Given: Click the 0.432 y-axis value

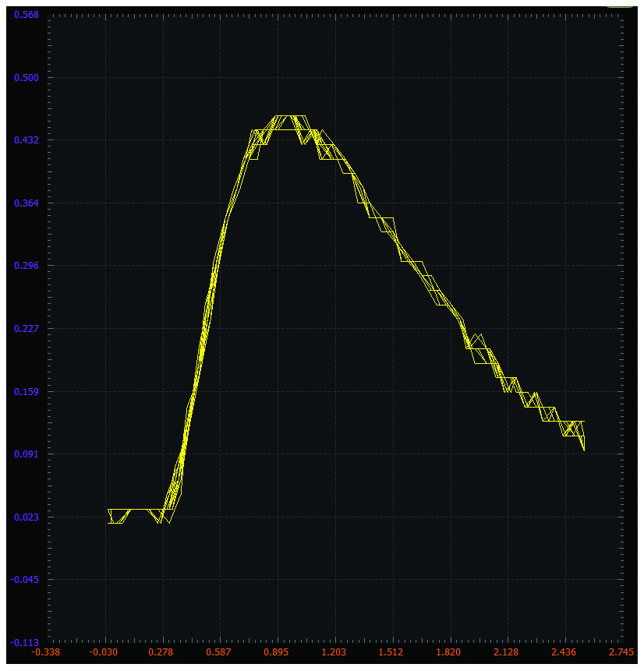Looking at the screenshot, I should pyautogui.click(x=27, y=140).
